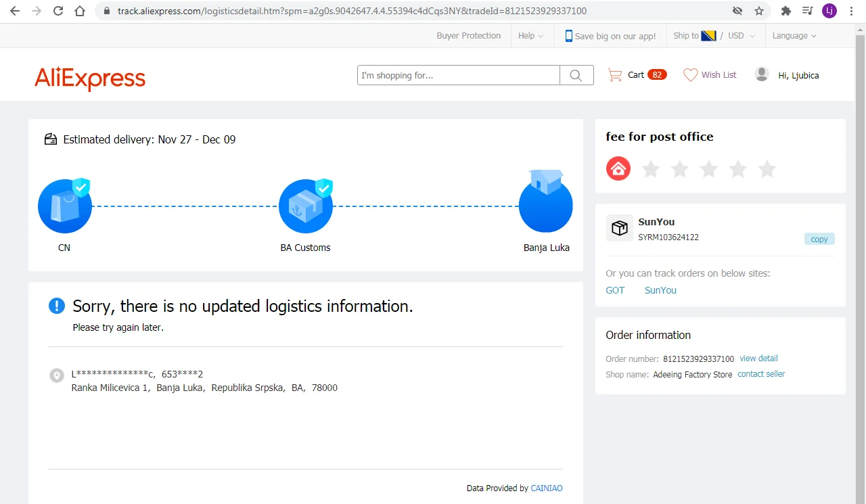Click the exclamation info alert icon
This screenshot has width=866, height=504.
point(57,306)
